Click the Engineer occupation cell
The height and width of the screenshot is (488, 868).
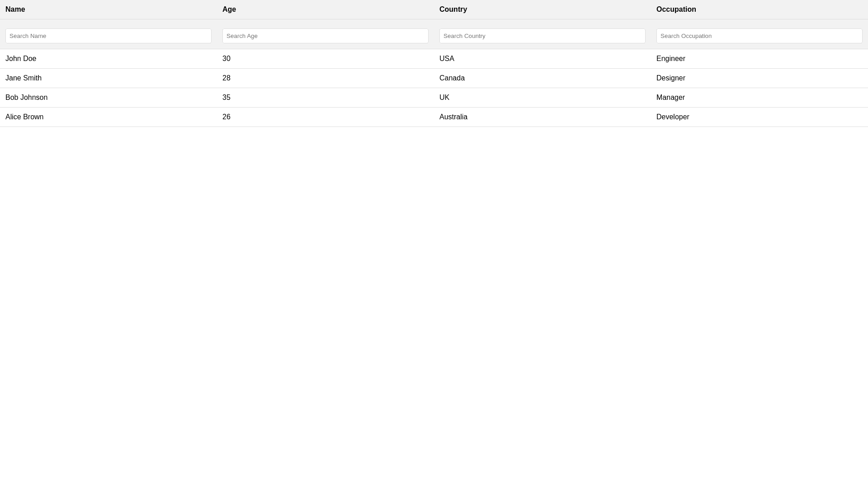point(671,59)
